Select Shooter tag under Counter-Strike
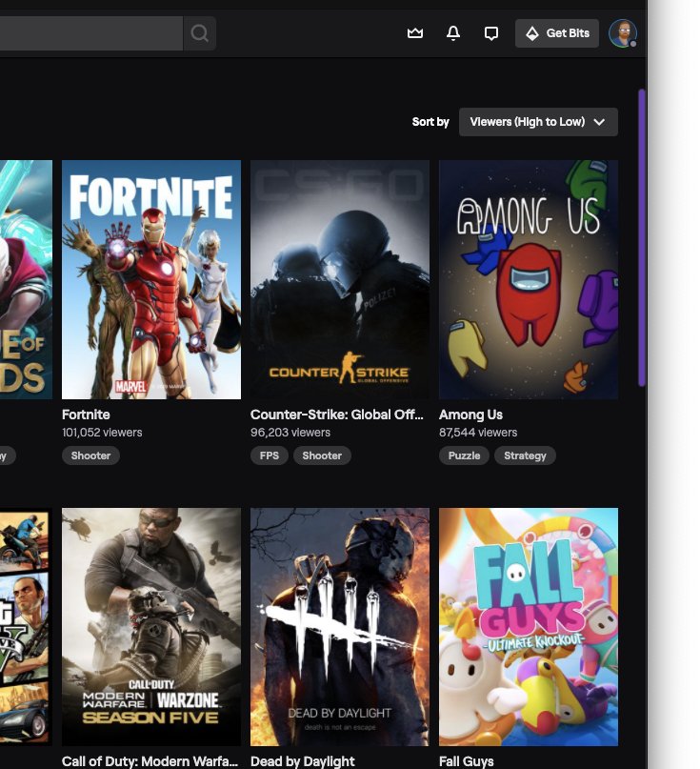The image size is (700, 769). point(322,455)
